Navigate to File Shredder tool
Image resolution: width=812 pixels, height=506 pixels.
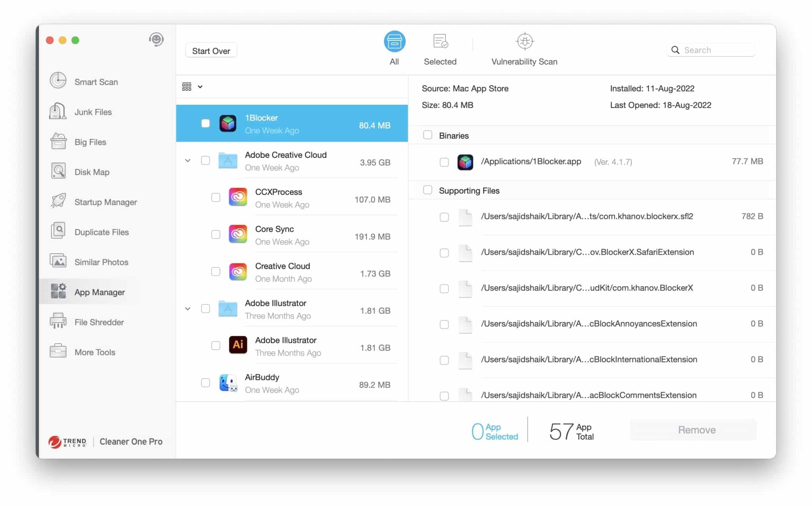(x=99, y=322)
